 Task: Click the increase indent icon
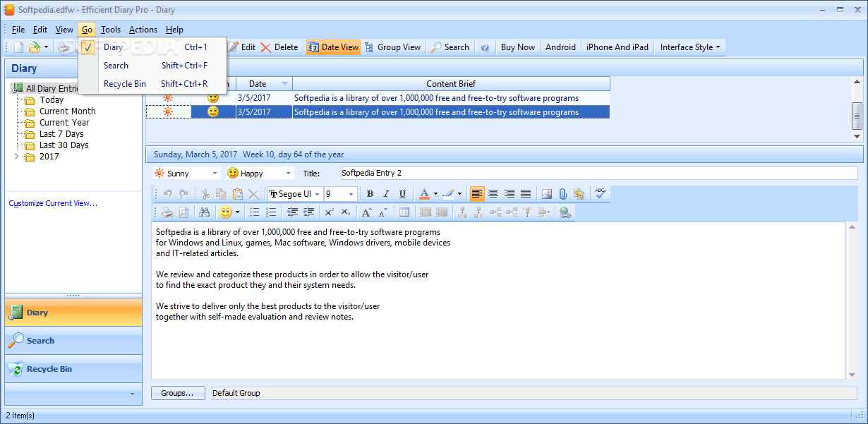pyautogui.click(x=308, y=212)
